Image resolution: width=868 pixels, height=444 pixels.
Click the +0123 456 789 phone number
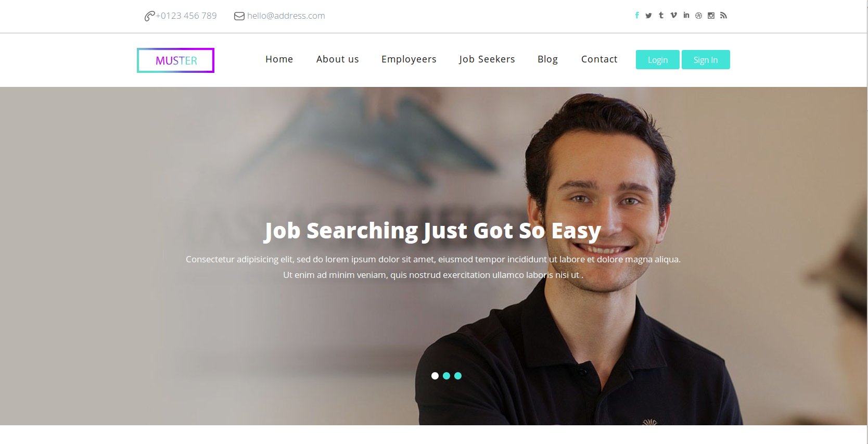[x=186, y=16]
